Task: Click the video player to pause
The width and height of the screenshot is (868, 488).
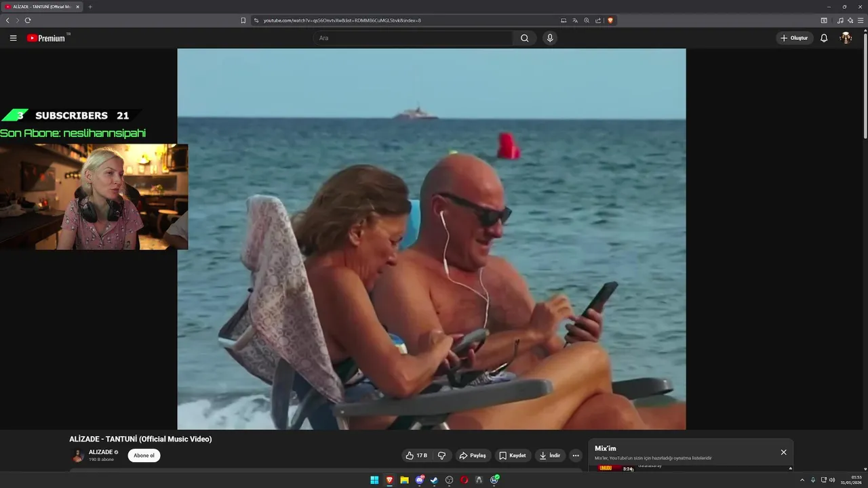Action: 431,239
